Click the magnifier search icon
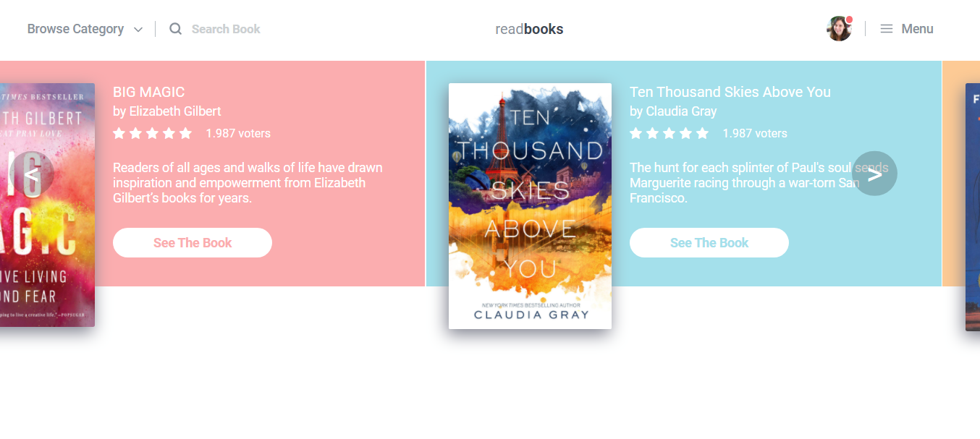 175,29
